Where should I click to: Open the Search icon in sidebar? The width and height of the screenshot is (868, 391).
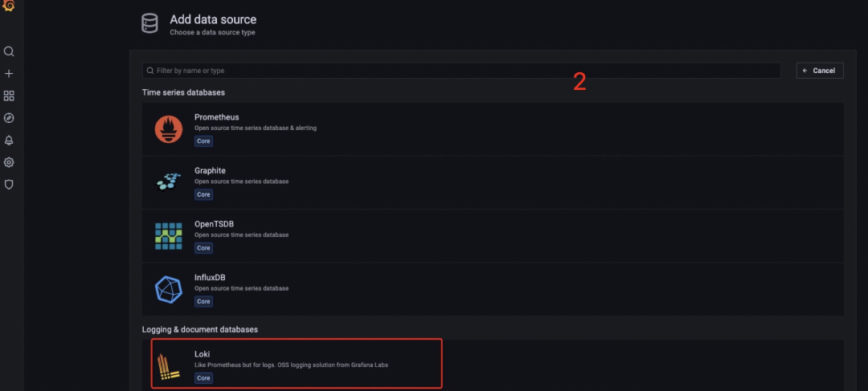tap(9, 51)
